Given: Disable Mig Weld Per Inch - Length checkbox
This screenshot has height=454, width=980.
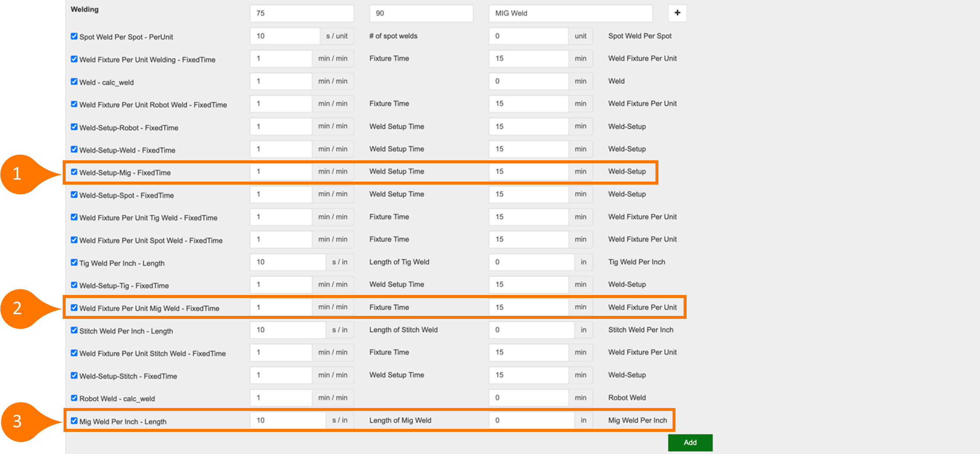Looking at the screenshot, I should pos(74,421).
